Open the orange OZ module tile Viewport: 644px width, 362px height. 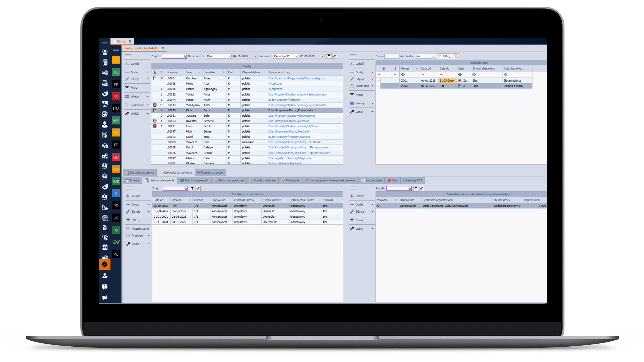pyautogui.click(x=116, y=60)
